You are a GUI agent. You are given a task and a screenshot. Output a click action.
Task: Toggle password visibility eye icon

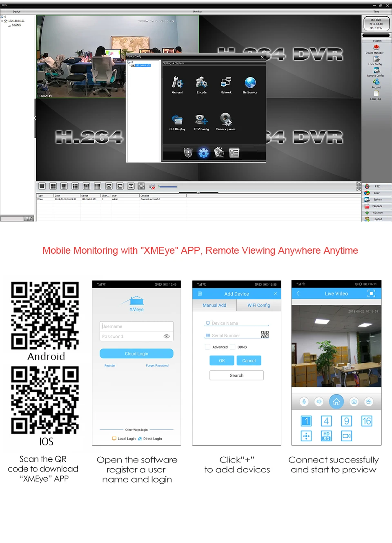pos(167,336)
